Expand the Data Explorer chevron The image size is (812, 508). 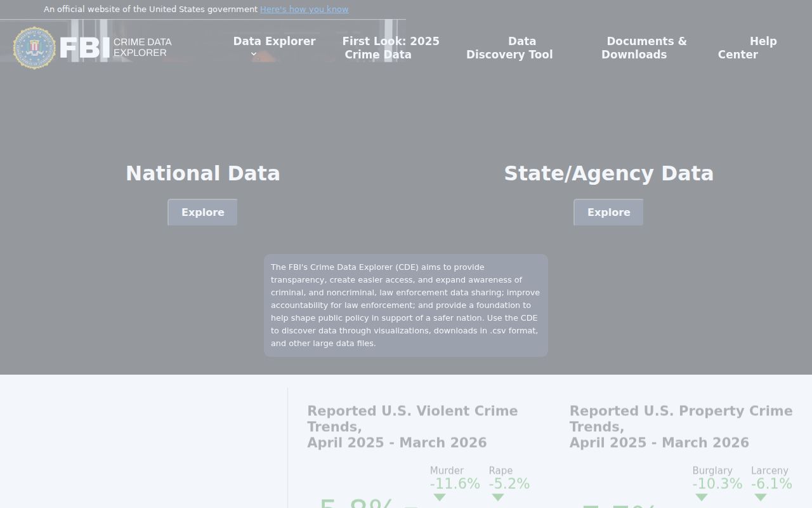pyautogui.click(x=254, y=54)
